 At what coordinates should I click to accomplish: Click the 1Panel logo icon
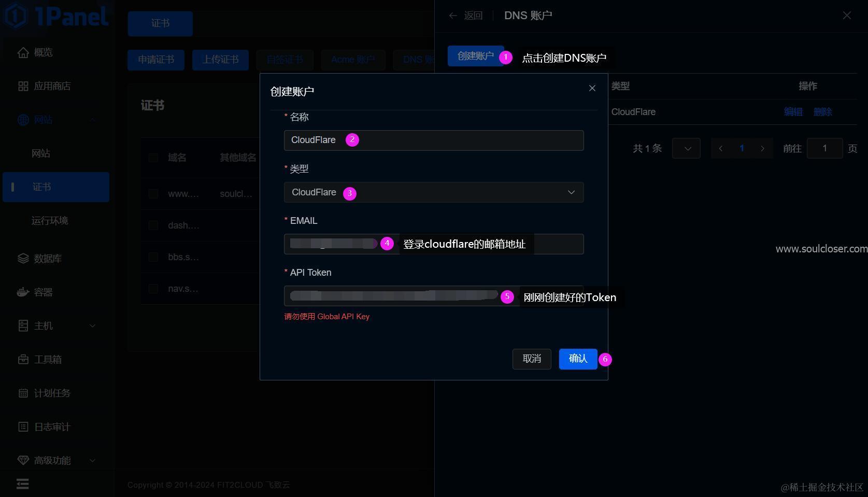point(16,15)
